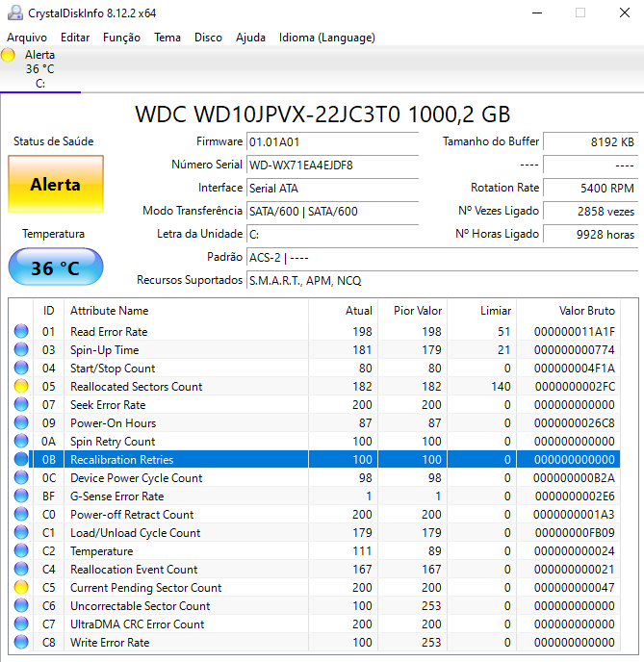The image size is (644, 662).
Task: Close the CrystalDiskInfo window
Action: pyautogui.click(x=625, y=13)
